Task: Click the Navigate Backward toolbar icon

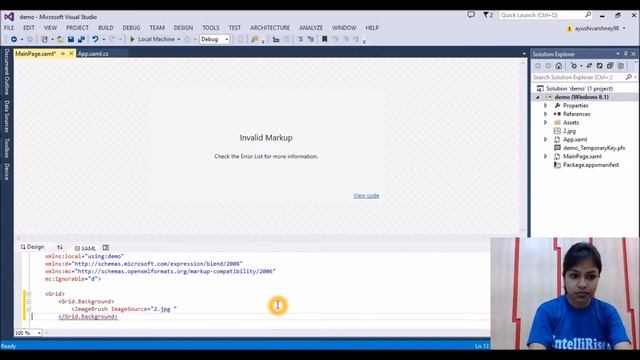Action: pos(14,39)
